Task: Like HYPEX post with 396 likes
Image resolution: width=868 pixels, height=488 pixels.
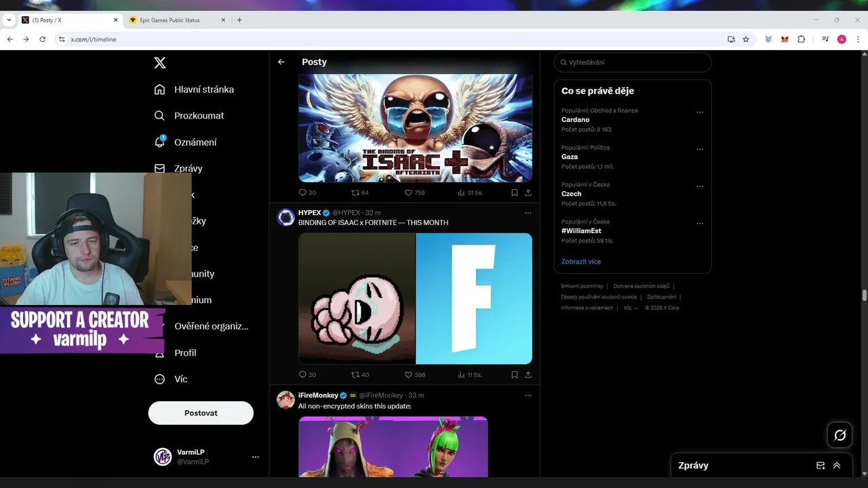Action: click(415, 375)
